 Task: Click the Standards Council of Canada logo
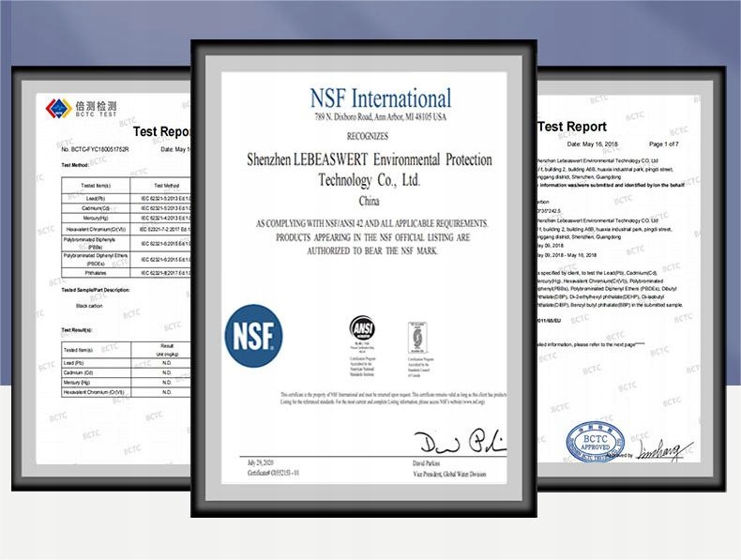click(417, 338)
